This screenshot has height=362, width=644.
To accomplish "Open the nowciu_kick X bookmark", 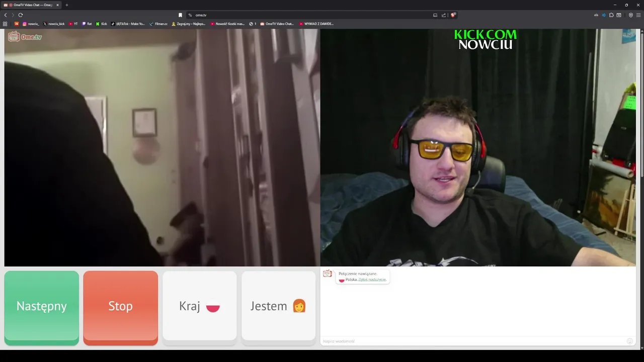I will [54, 24].
